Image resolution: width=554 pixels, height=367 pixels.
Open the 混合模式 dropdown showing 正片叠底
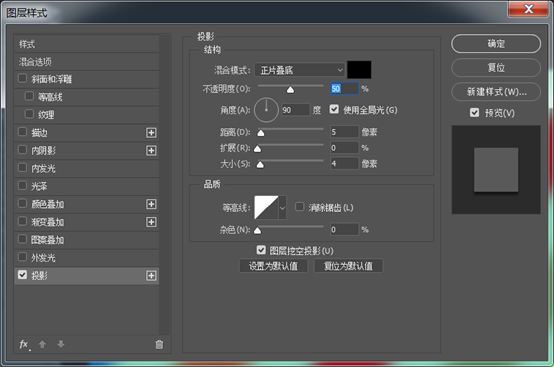tap(300, 70)
